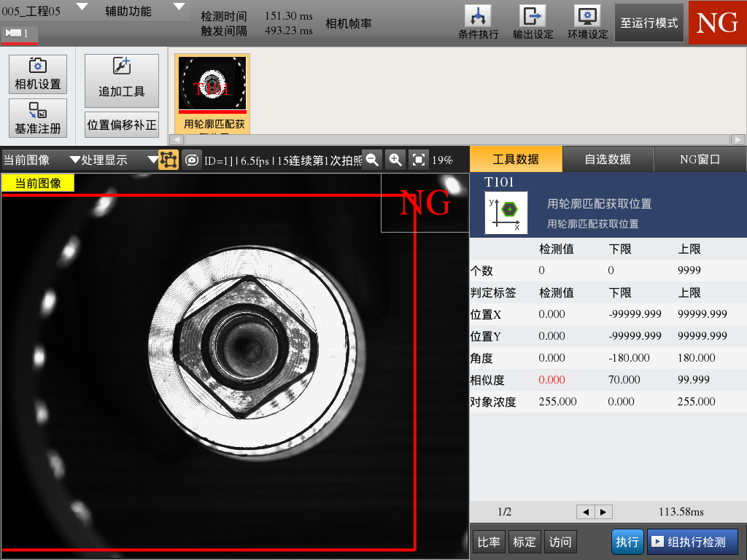Open the 输出设定 output settings
The height and width of the screenshot is (560, 747).
[532, 22]
